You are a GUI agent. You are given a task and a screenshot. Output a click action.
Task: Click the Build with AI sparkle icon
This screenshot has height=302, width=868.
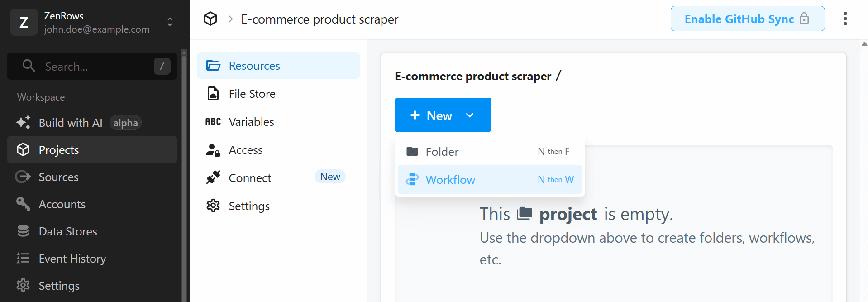(23, 123)
